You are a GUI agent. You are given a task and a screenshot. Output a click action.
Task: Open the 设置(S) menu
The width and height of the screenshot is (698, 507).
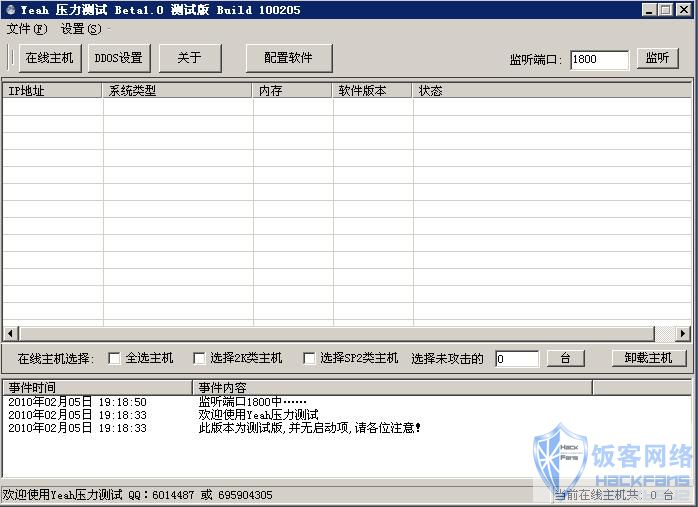(81, 29)
